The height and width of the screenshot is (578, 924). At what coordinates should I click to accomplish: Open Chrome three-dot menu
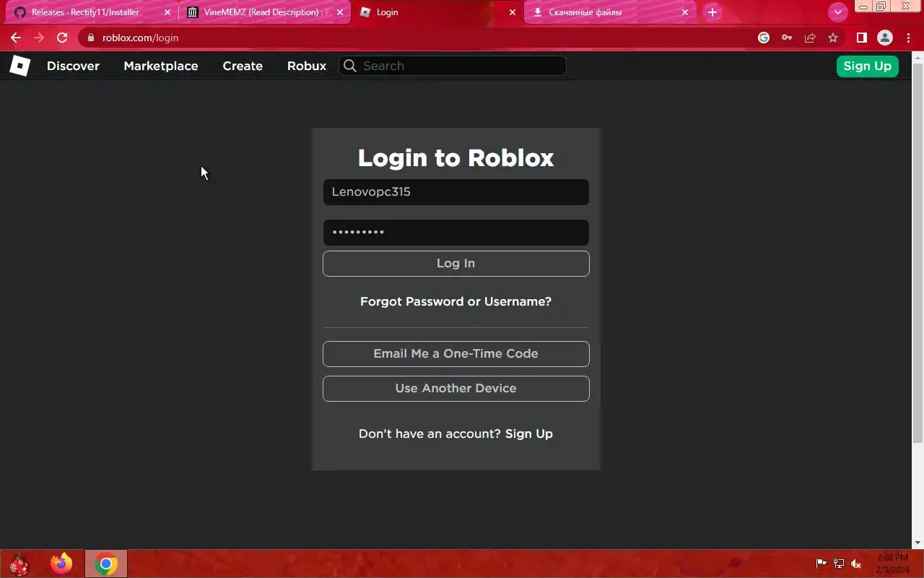(907, 38)
